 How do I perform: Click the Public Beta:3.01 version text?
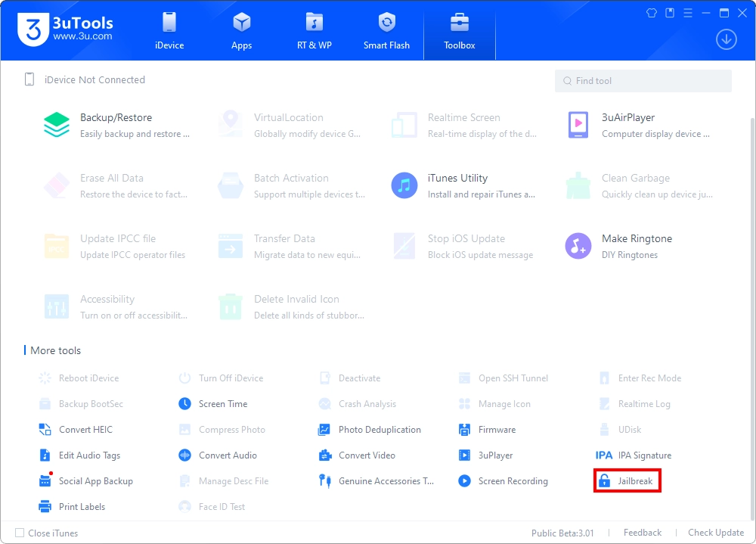pyautogui.click(x=562, y=533)
